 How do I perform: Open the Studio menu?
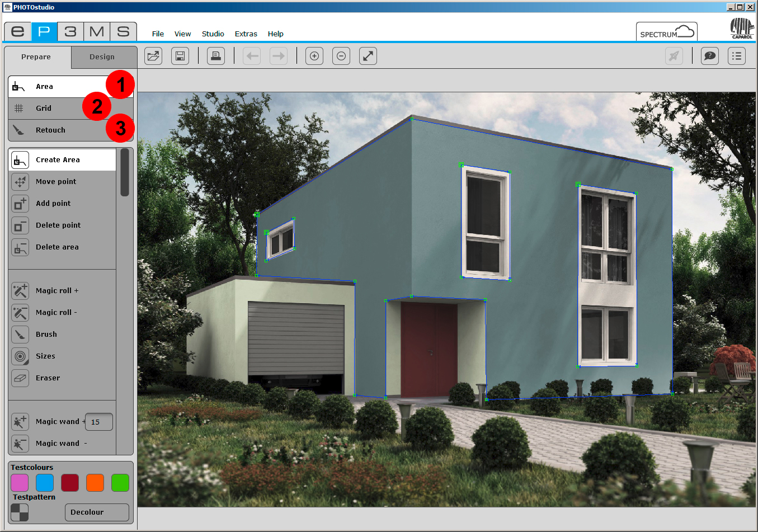(213, 34)
